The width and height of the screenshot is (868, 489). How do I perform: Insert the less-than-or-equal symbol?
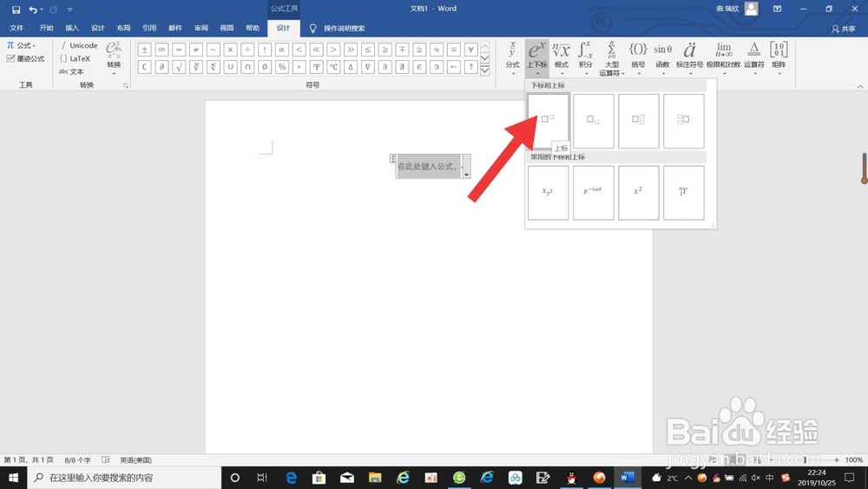pyautogui.click(x=367, y=50)
